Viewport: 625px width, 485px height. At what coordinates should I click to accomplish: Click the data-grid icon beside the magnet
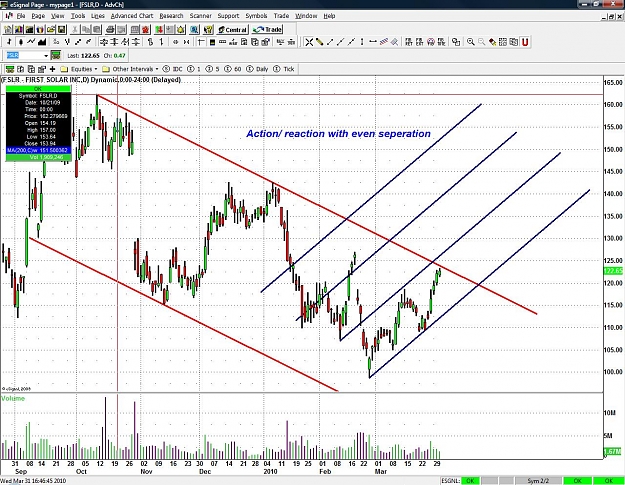[514, 42]
